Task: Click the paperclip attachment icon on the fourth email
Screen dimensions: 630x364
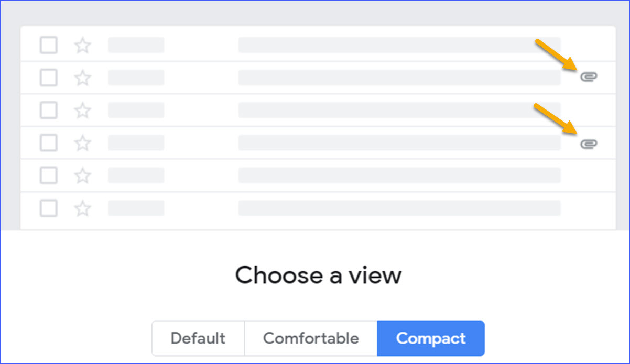Action: (589, 143)
